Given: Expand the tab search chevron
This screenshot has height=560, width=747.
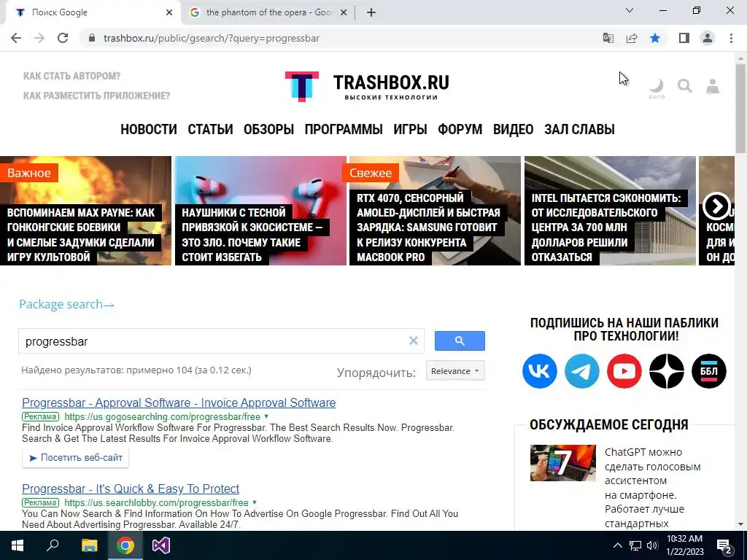Looking at the screenshot, I should (630, 10).
